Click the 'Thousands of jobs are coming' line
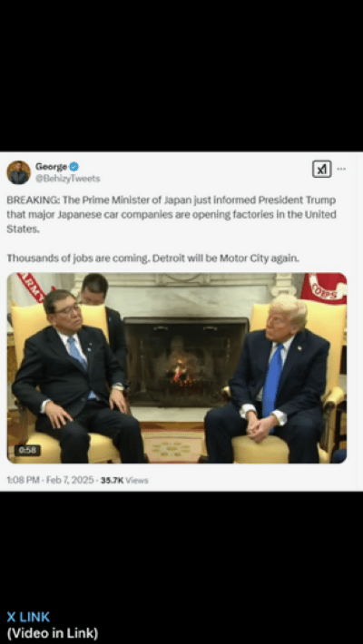 click(x=153, y=259)
